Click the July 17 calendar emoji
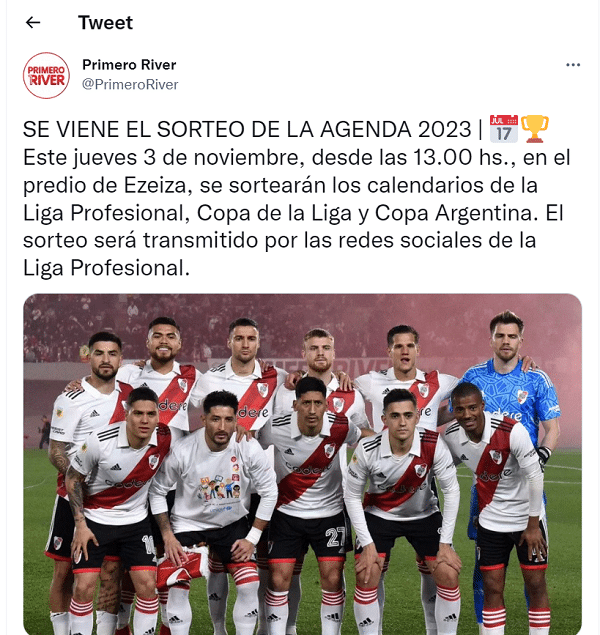This screenshot has width=600, height=635. (504, 129)
